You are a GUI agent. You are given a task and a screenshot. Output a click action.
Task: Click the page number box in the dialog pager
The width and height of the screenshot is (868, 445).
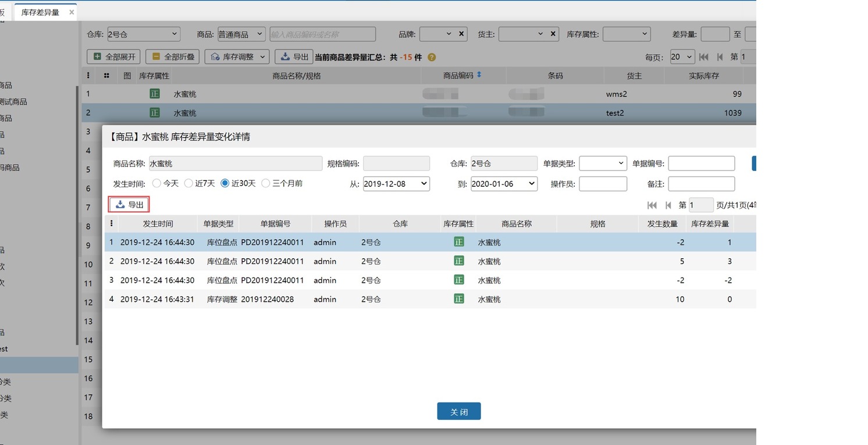click(x=701, y=205)
